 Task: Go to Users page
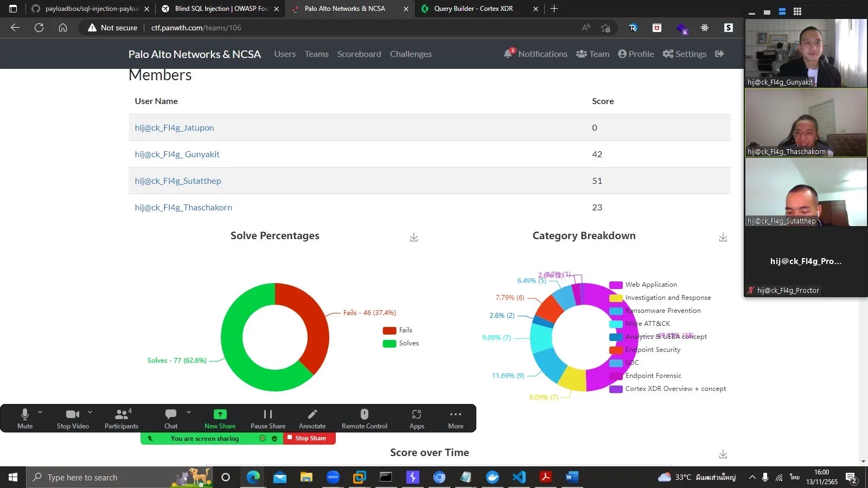[x=285, y=54]
